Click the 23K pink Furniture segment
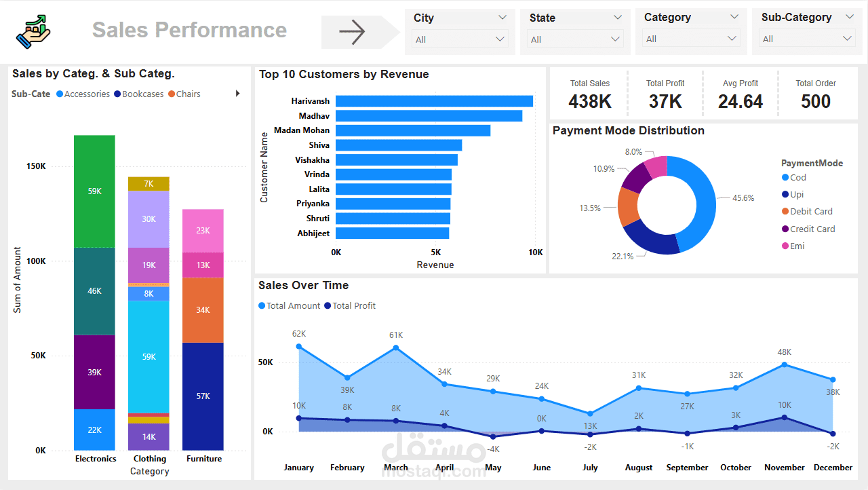This screenshot has height=490, width=868. (203, 231)
